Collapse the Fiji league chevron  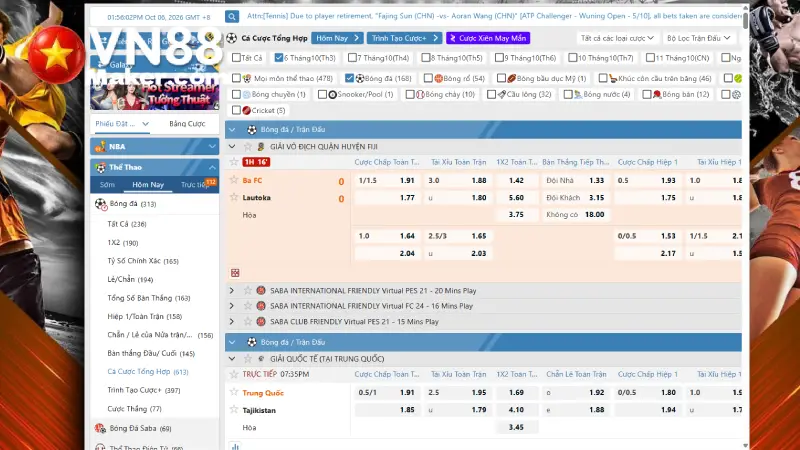point(232,146)
